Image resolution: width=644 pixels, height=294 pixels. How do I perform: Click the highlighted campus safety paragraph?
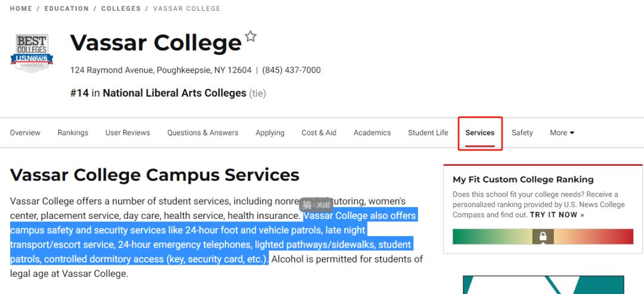(x=213, y=237)
